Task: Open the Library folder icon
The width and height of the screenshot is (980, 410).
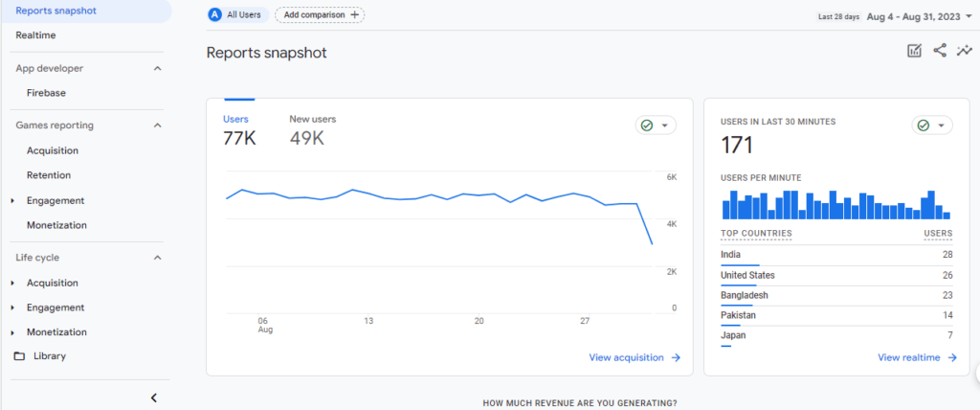Action: pos(19,356)
